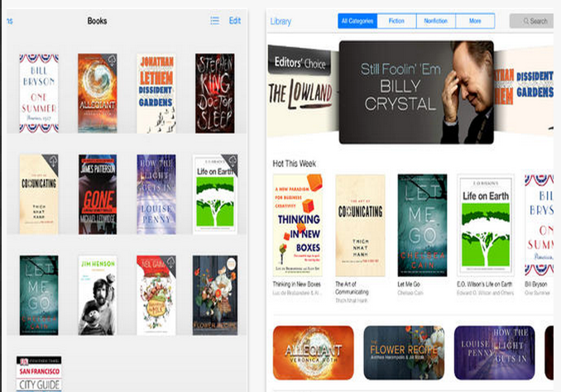
Task: Click 'Let Me Go' title under cover
Action: (409, 284)
